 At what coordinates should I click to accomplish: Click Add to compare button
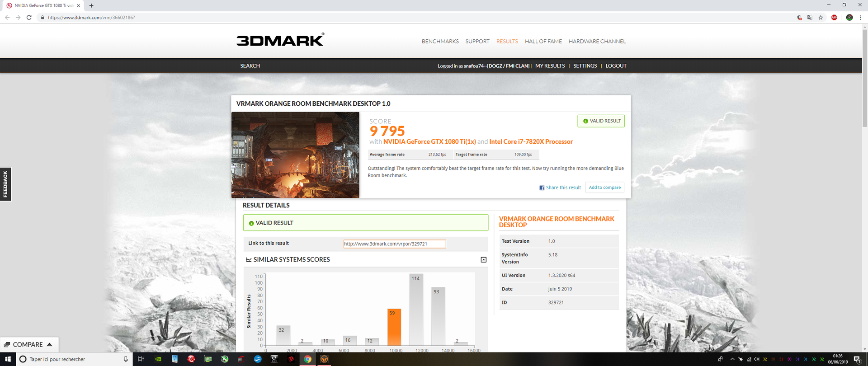tap(604, 188)
